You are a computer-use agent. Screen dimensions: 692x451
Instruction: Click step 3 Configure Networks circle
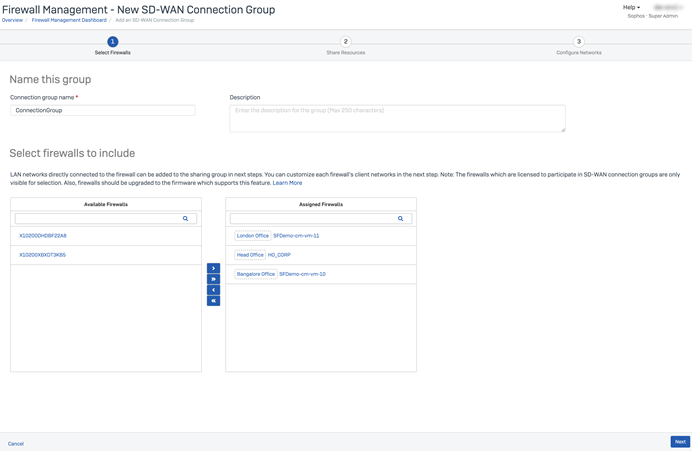tap(578, 42)
